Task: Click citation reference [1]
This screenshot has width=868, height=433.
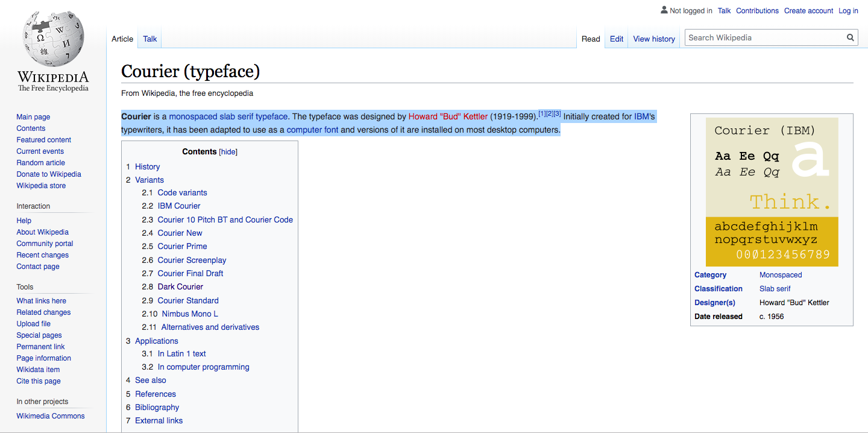Action: [x=542, y=114]
